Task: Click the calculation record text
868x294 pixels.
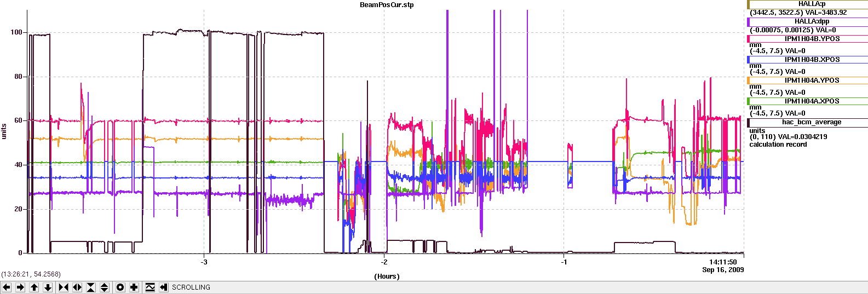Action: pyautogui.click(x=778, y=145)
